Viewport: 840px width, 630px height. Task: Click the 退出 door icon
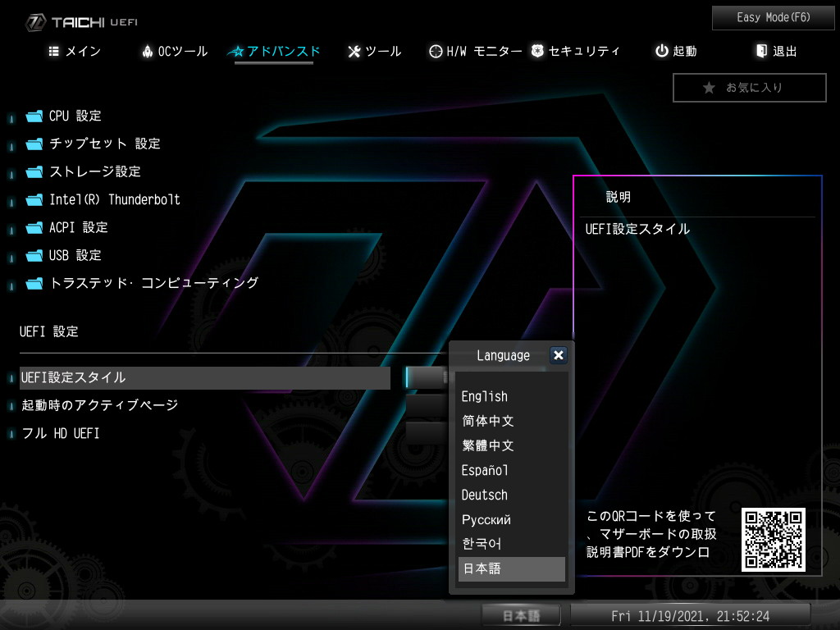pos(761,51)
